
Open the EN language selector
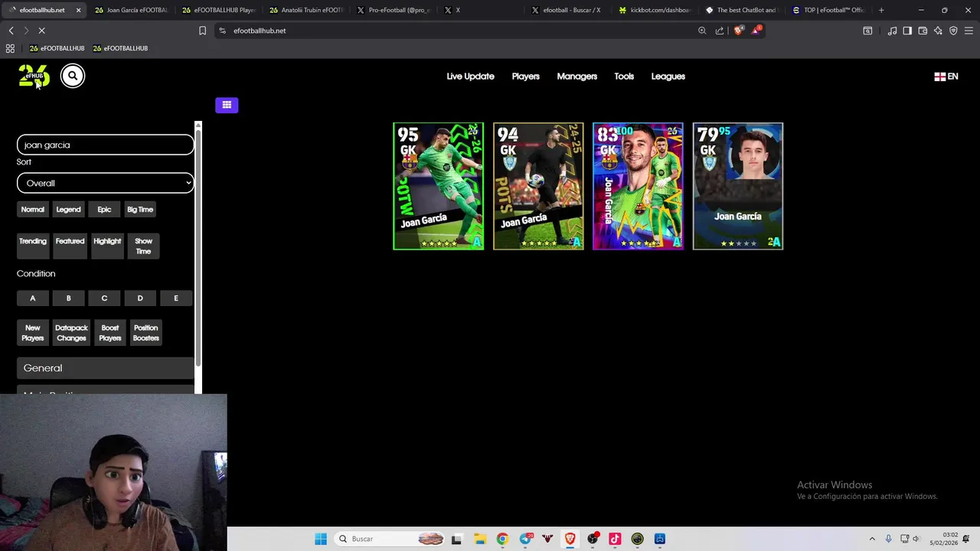pos(946,77)
